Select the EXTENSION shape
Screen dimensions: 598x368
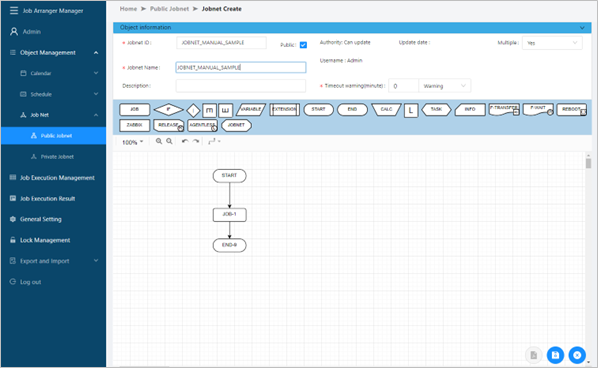[x=285, y=109]
